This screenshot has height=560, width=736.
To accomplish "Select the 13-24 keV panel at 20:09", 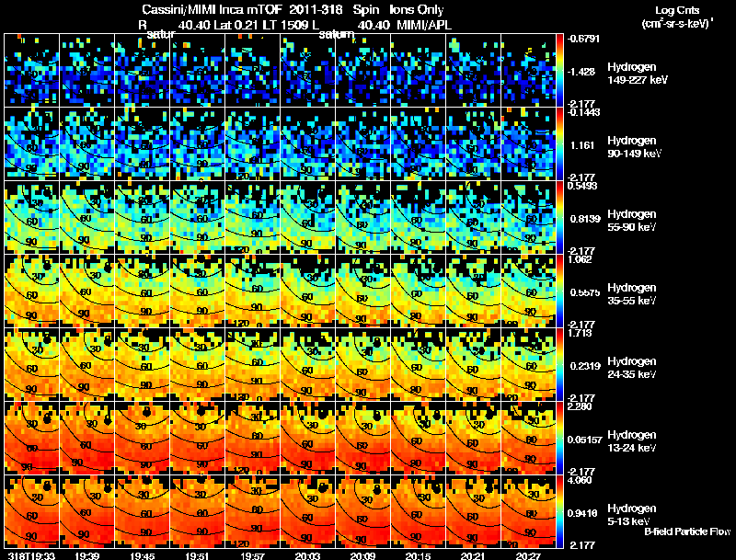I will click(363, 439).
